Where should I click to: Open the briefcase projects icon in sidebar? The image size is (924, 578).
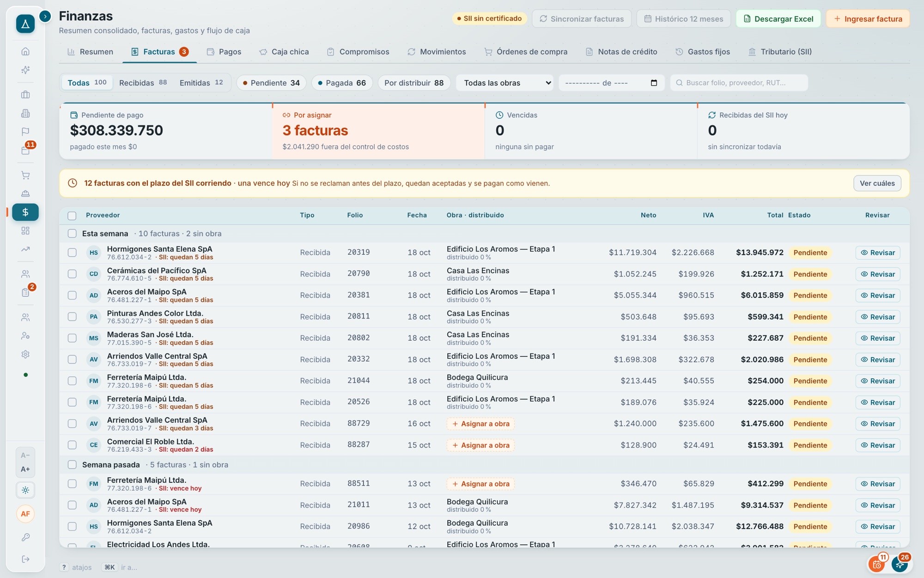click(x=25, y=95)
